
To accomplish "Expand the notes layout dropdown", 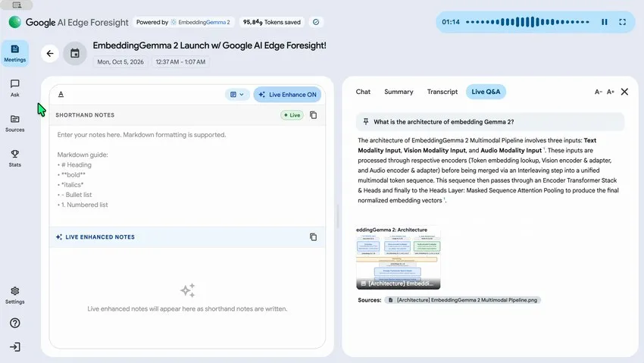I will (237, 95).
